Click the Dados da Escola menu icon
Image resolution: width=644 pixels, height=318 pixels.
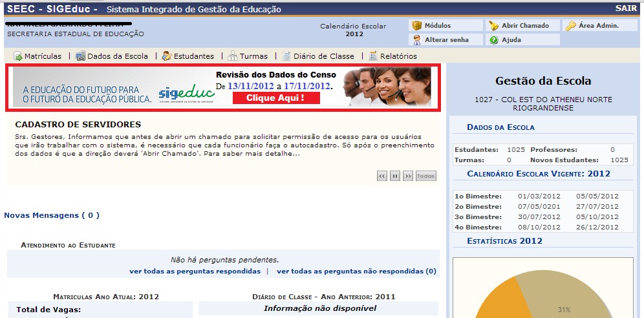pos(80,56)
